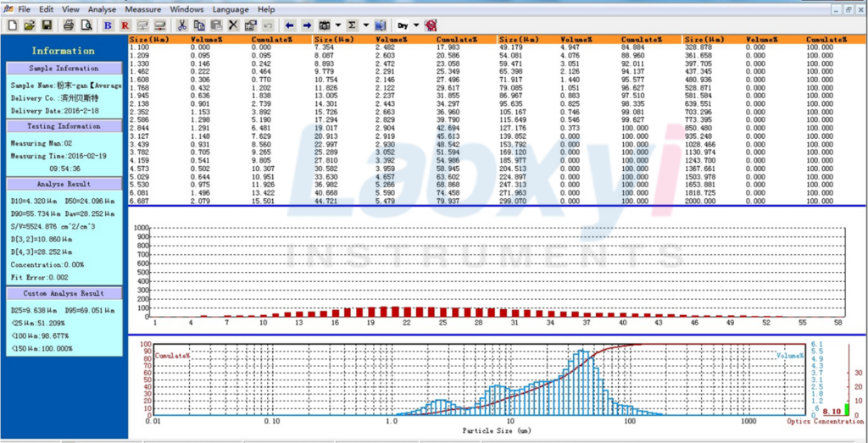Open the Dry mode dropdown
This screenshot has width=868, height=443.
click(416, 25)
